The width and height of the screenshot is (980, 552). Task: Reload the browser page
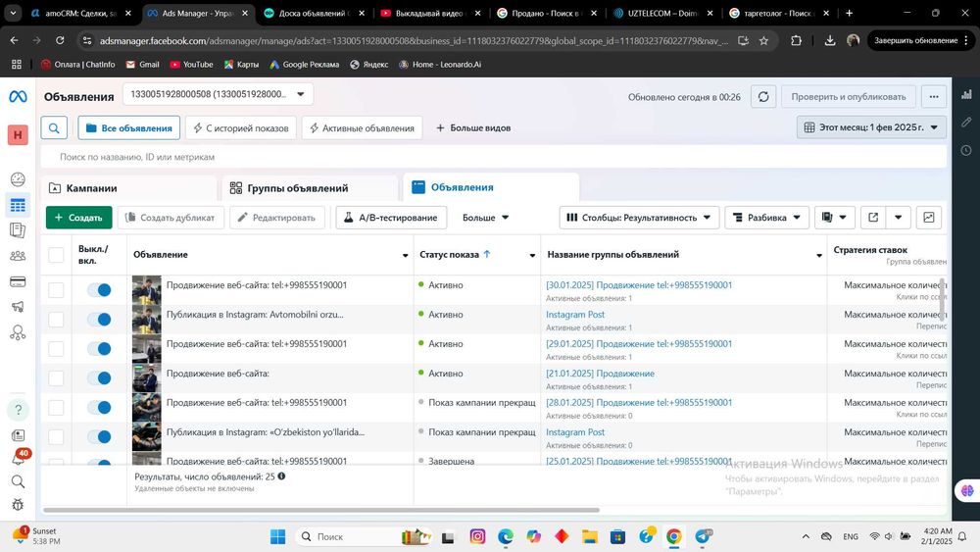point(60,40)
